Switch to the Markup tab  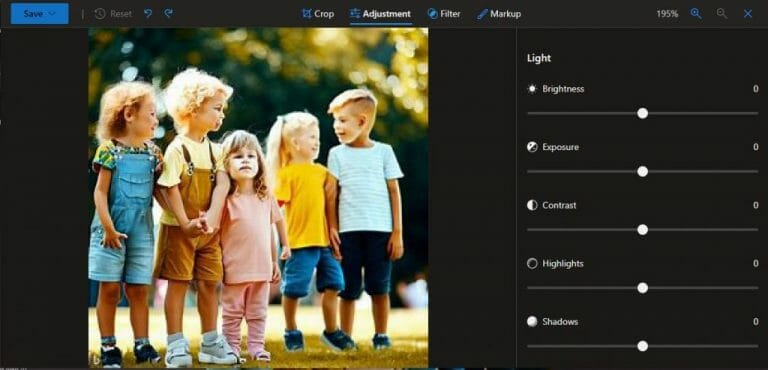(x=499, y=14)
